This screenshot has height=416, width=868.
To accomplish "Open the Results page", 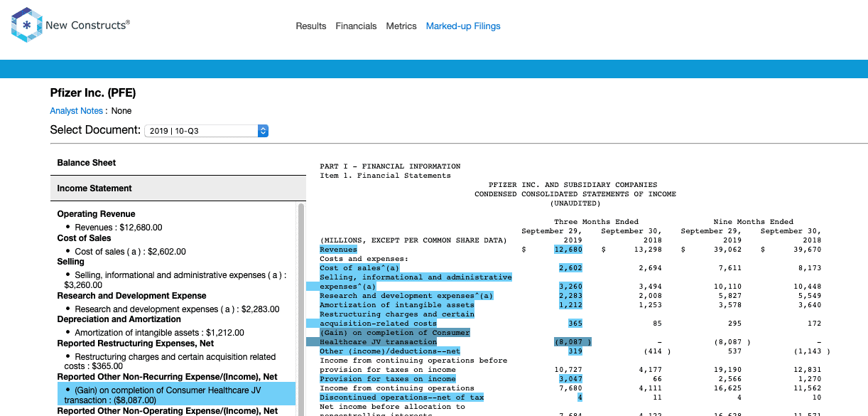I will (311, 26).
